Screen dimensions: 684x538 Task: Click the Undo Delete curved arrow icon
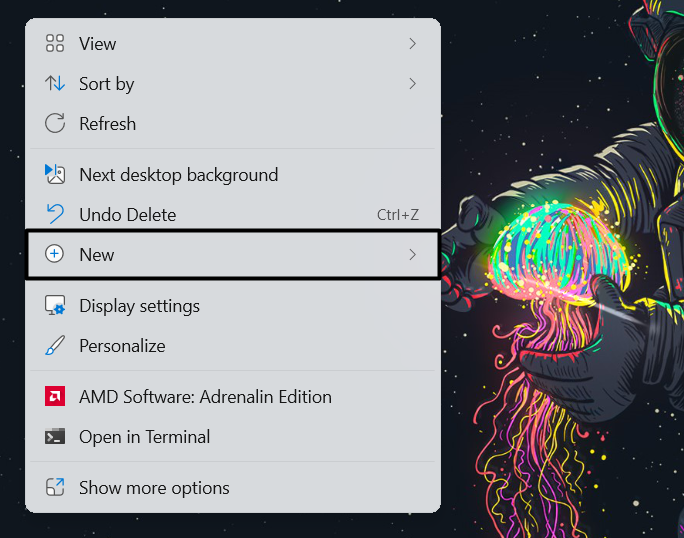click(x=55, y=215)
